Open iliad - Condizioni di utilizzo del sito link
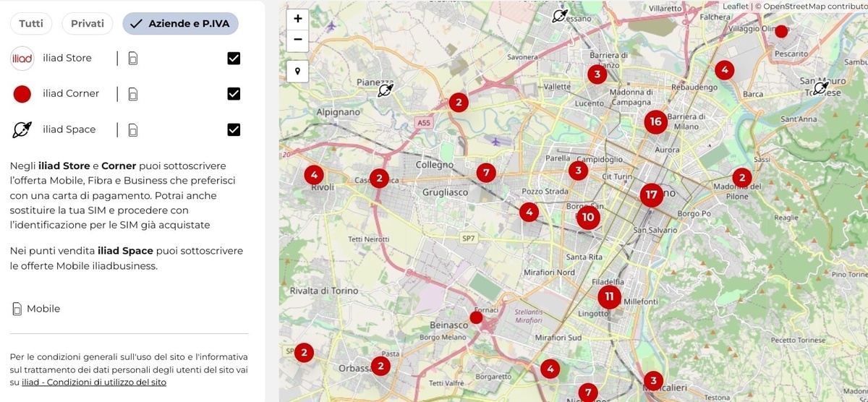 pyautogui.click(x=94, y=382)
